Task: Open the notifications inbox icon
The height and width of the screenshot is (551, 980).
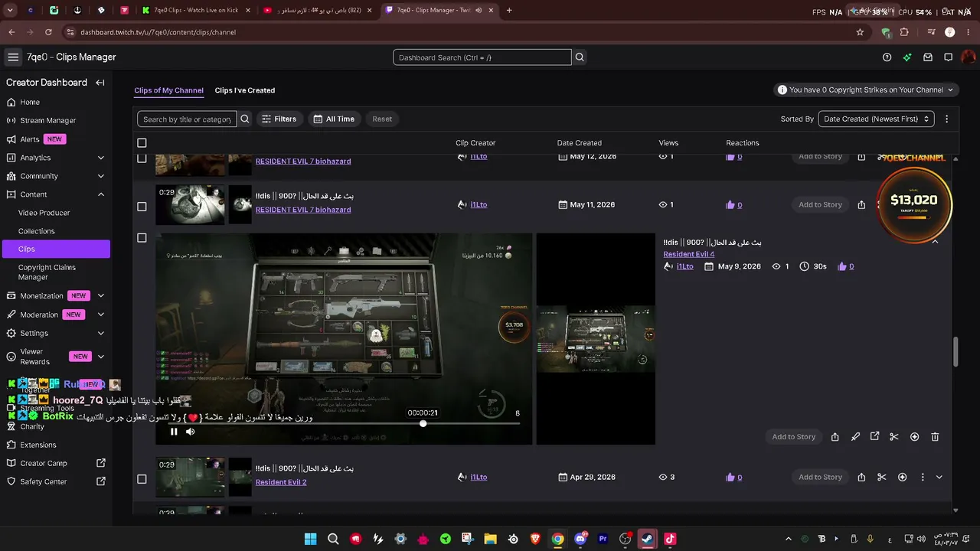Action: 928,57
